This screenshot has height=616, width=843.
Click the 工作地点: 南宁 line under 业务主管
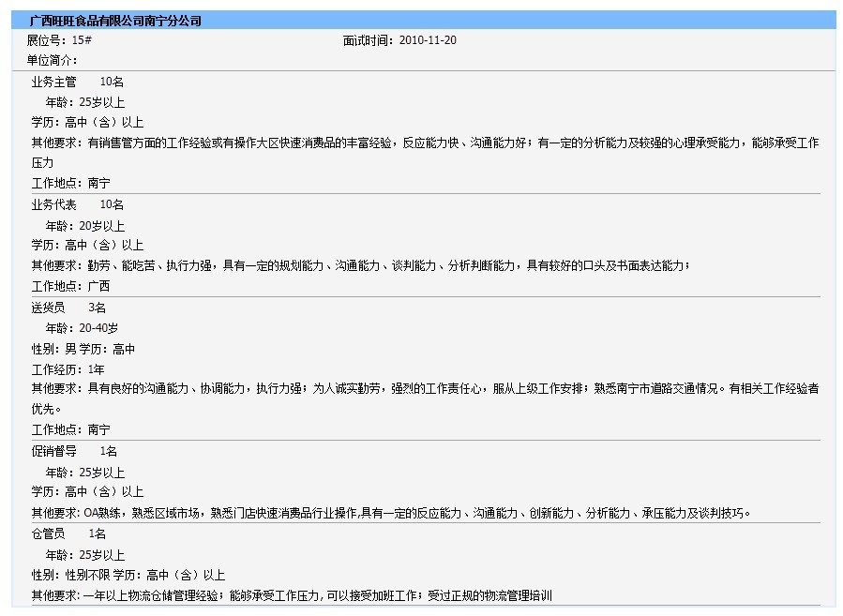point(71,183)
